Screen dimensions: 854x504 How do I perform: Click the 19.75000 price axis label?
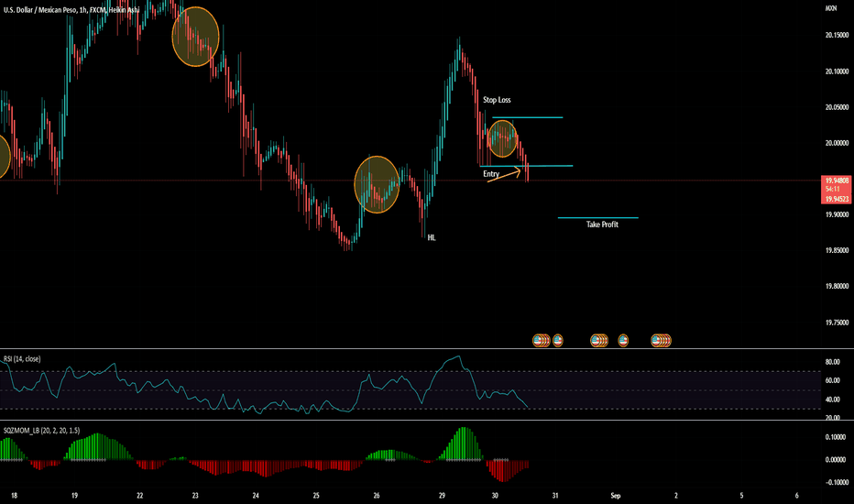click(837, 323)
